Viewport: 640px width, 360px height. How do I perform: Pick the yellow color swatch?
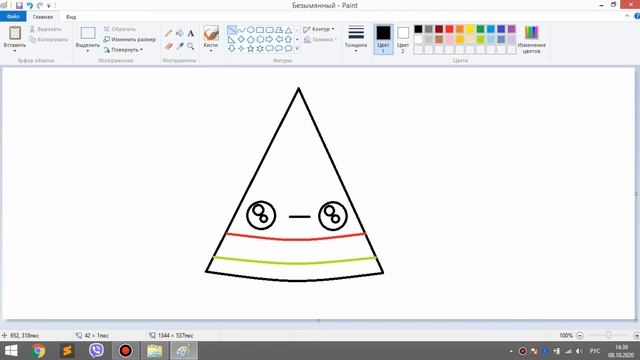point(470,29)
